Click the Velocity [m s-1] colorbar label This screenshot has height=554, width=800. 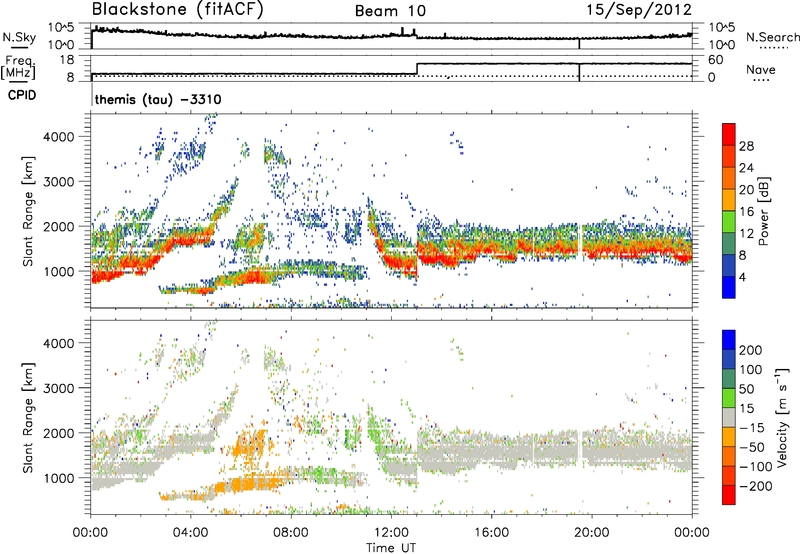[781, 417]
